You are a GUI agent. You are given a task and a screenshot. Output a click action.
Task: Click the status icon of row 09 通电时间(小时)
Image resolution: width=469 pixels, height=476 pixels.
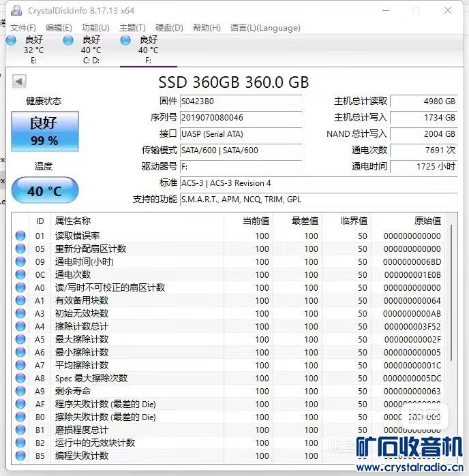point(20,261)
